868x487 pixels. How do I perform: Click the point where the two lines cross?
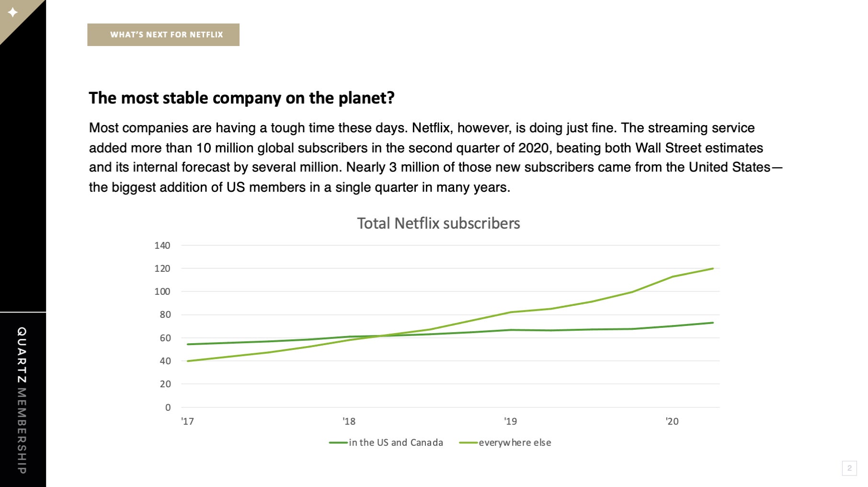point(381,336)
